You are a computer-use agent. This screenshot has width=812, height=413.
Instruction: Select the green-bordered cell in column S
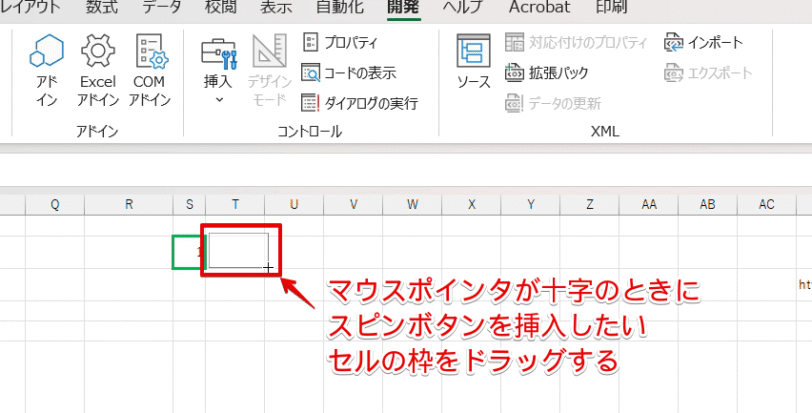pyautogui.click(x=186, y=252)
